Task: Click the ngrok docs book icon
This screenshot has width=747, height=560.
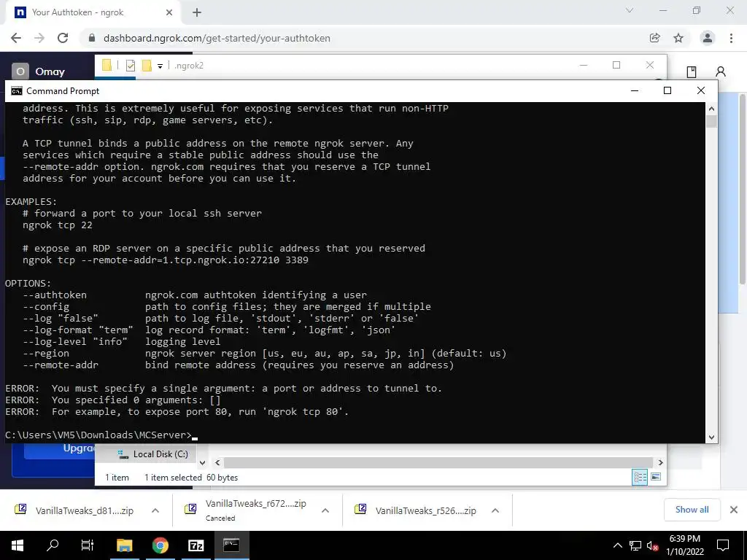Action: pos(692,71)
